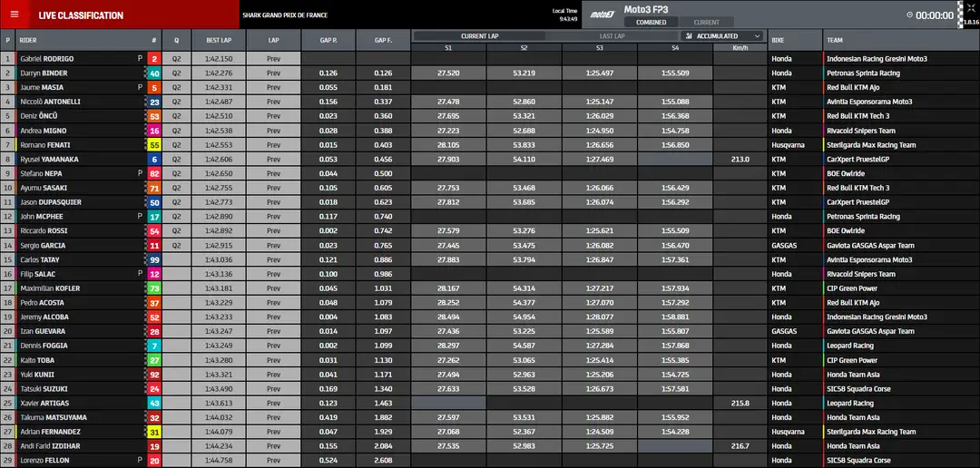
Task: Click GASGAS in Garcia's row
Action: (784, 245)
